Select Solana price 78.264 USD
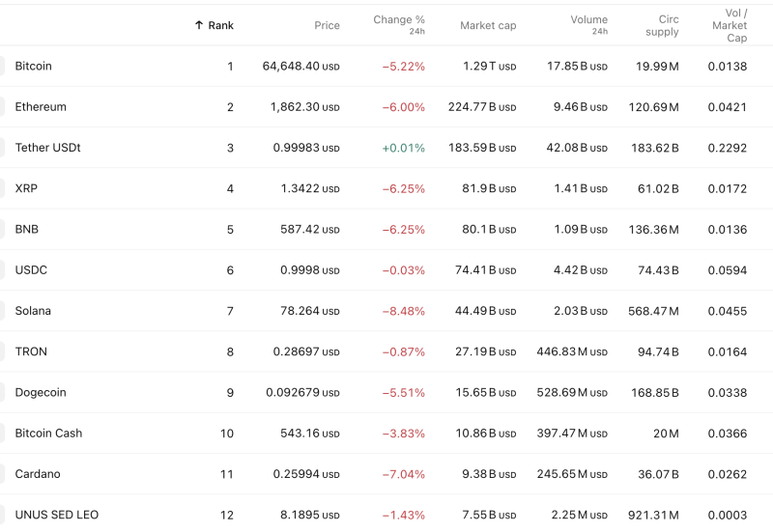This screenshot has height=532, width=773. 310,311
